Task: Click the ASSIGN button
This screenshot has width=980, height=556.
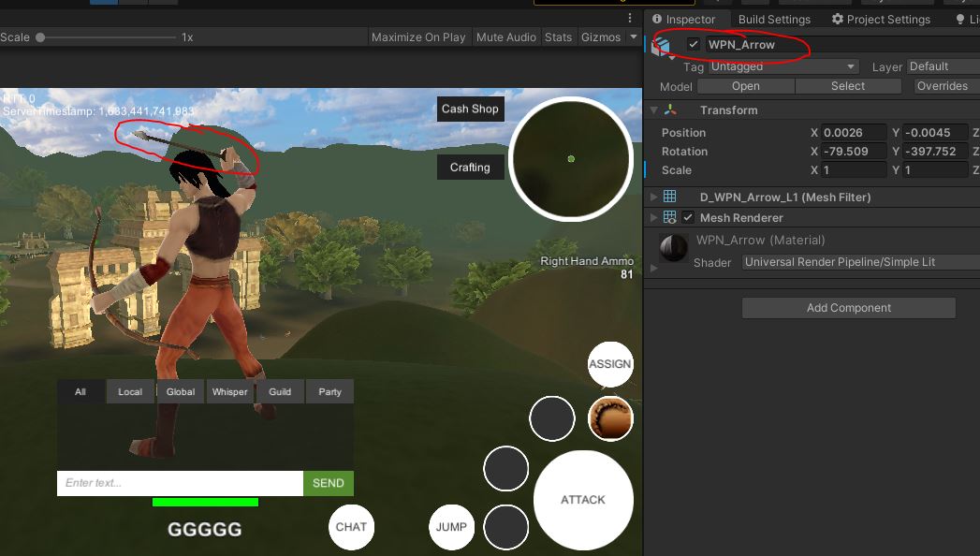Action: [x=610, y=363]
